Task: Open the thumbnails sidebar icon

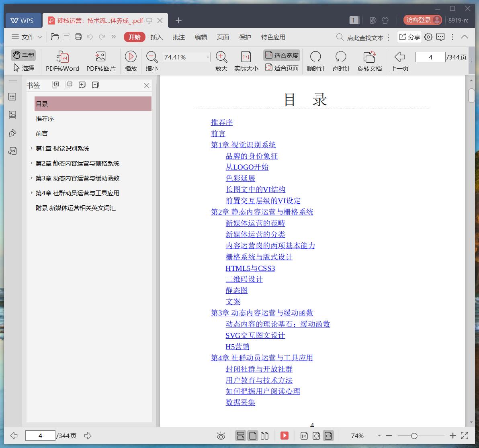Action: (x=12, y=115)
